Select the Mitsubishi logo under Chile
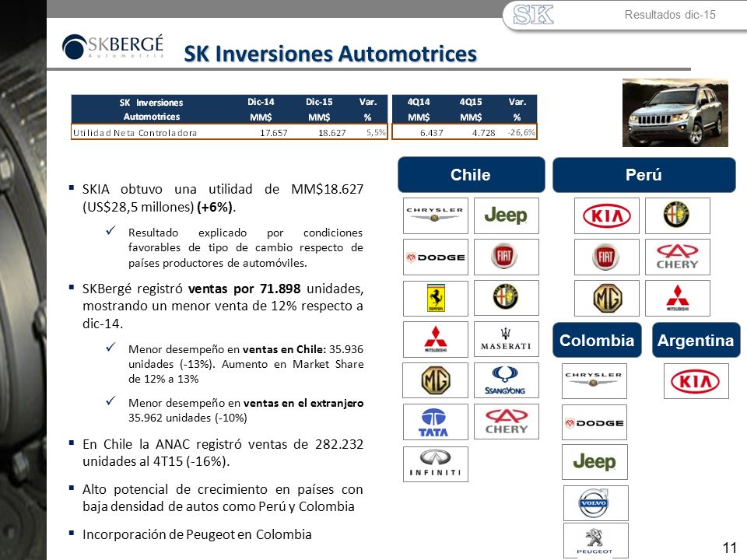The width and height of the screenshot is (747, 560). pyautogui.click(x=436, y=340)
